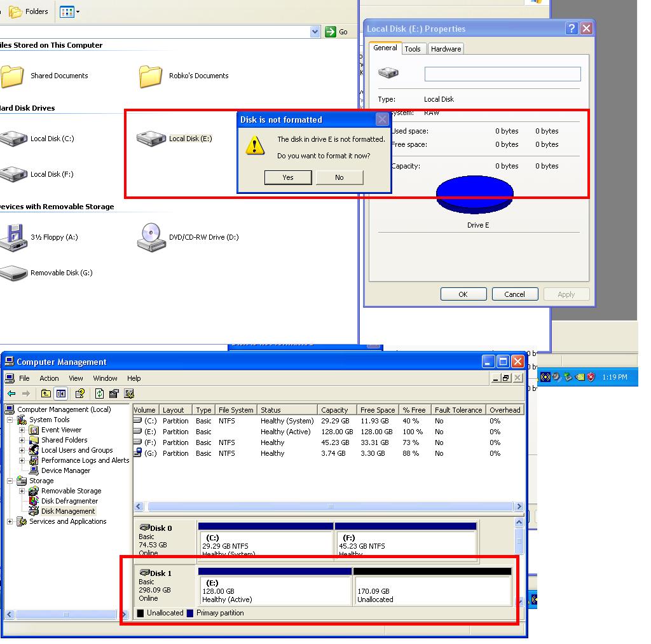Collapse the Storage tree node
This screenshot has height=644, width=651.
(x=10, y=481)
